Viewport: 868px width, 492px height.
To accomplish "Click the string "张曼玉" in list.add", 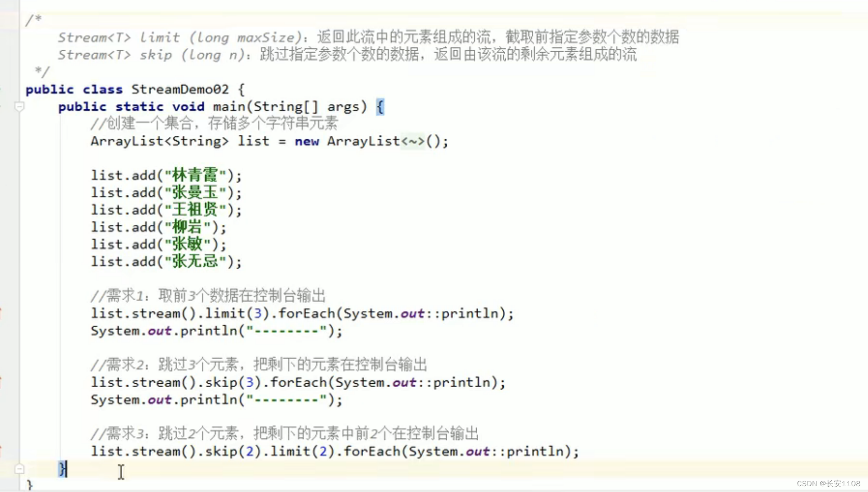I will tap(195, 192).
